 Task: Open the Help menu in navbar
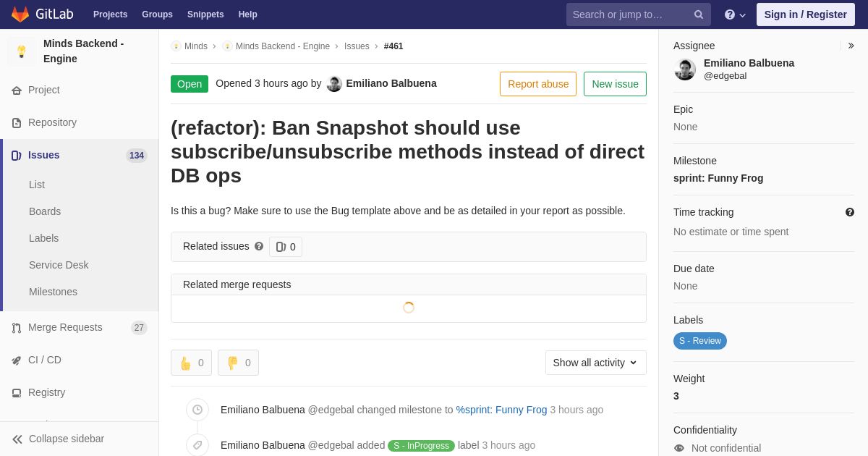[248, 14]
